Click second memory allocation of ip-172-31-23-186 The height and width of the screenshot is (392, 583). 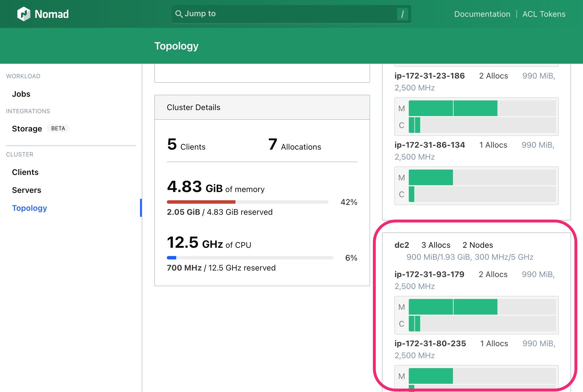475,108
